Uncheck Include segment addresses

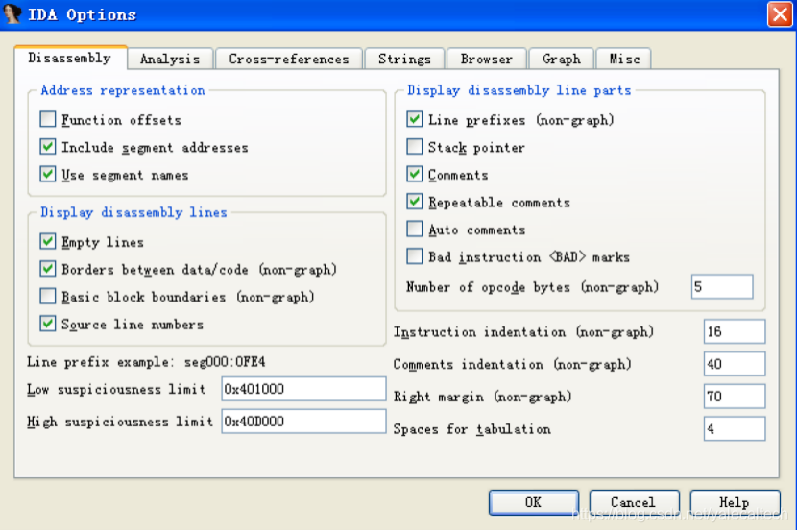tap(48, 147)
